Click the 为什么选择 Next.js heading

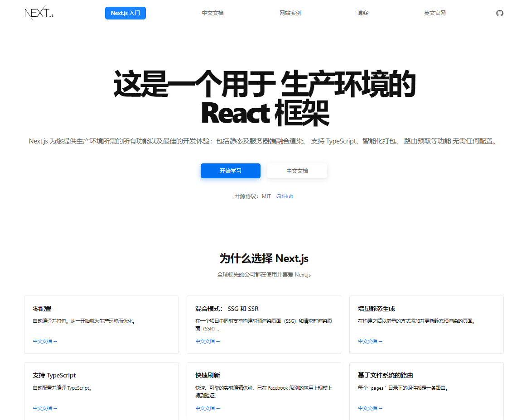pyautogui.click(x=264, y=258)
